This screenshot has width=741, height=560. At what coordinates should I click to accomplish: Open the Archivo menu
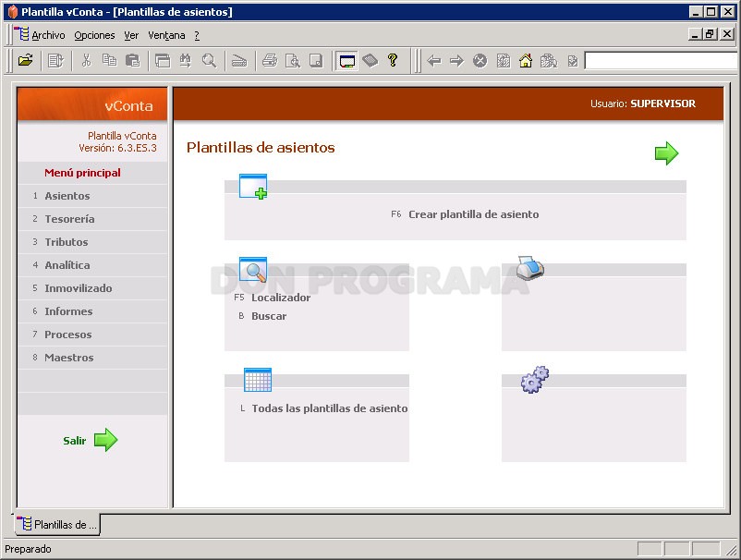(x=48, y=35)
